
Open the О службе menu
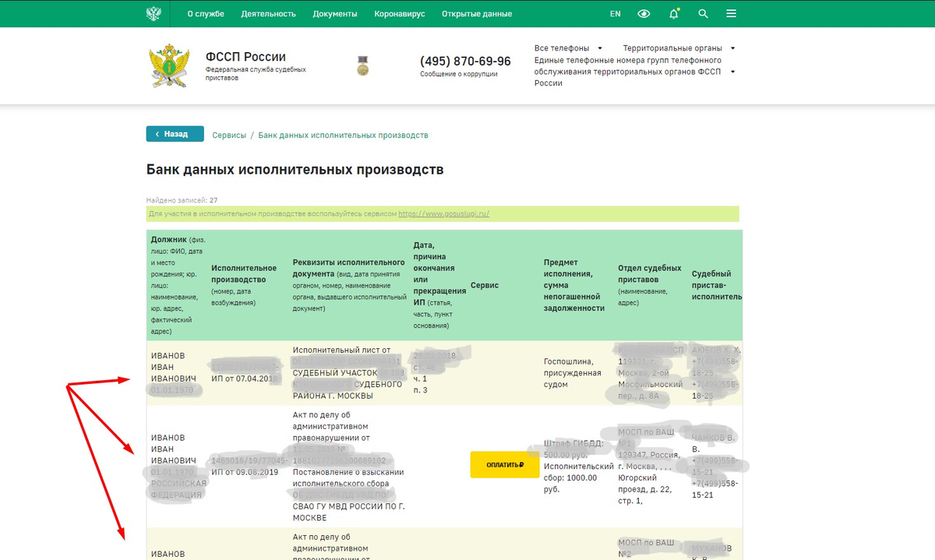click(x=205, y=14)
